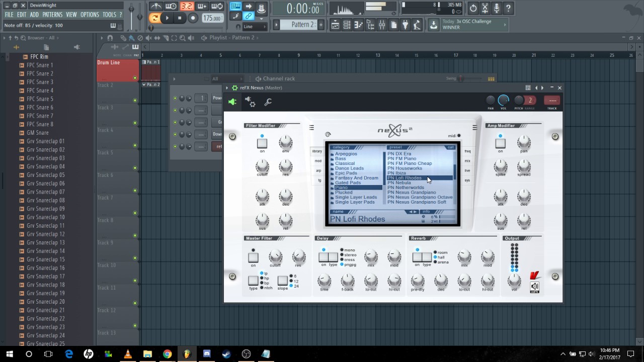Open the FILE menu
This screenshot has width=644, height=362.
point(10,15)
